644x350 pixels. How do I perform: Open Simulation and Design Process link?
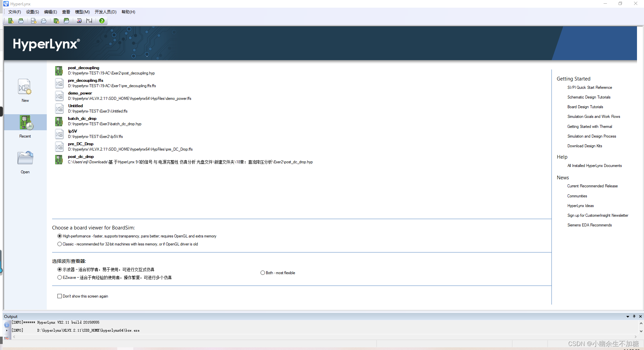click(x=592, y=136)
